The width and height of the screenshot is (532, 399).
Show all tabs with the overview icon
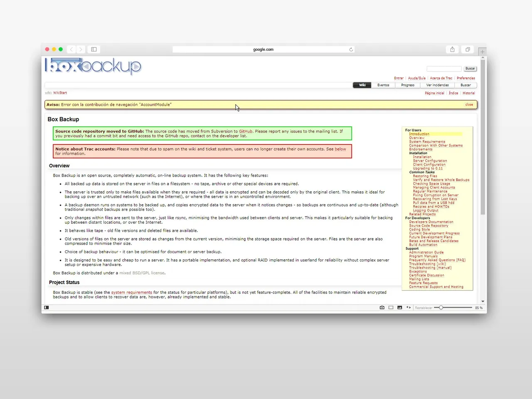click(468, 49)
